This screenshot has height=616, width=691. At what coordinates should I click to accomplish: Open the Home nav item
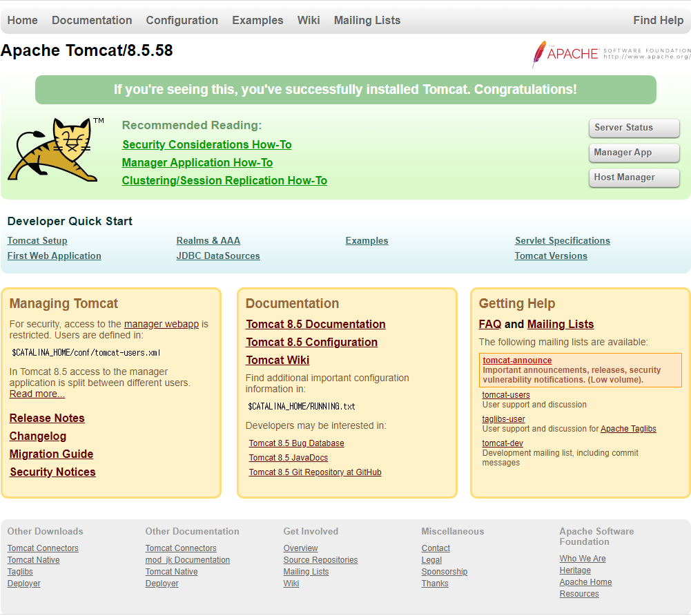pos(23,20)
